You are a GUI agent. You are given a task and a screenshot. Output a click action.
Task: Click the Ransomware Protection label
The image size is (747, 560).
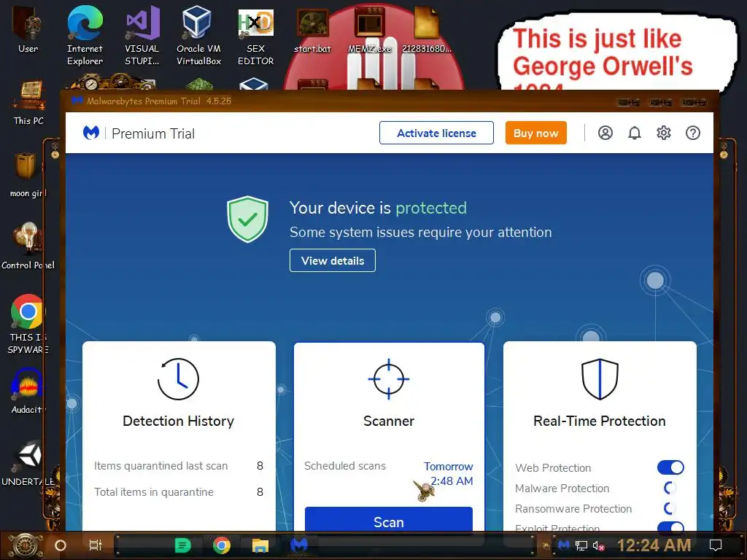pos(573,509)
